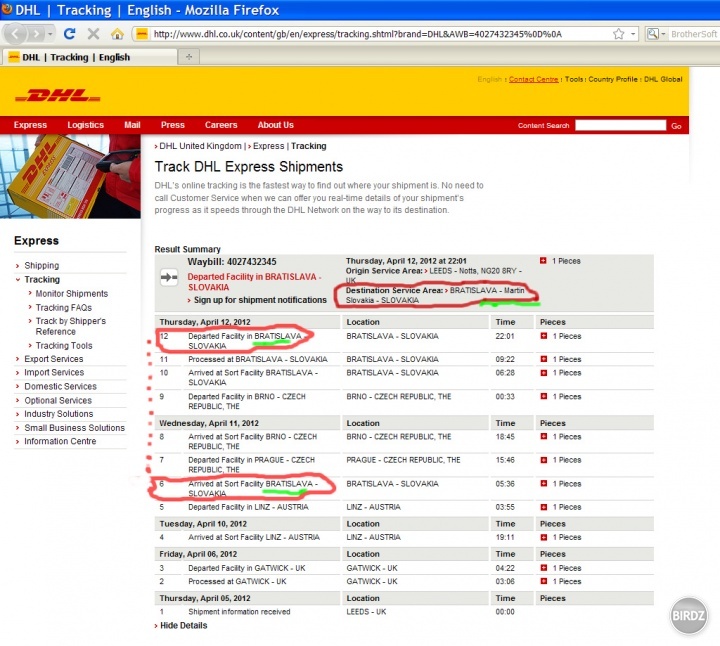Select the Departed Facility in GATWICK - UK text
The width and height of the screenshot is (720, 646).
[x=247, y=568]
